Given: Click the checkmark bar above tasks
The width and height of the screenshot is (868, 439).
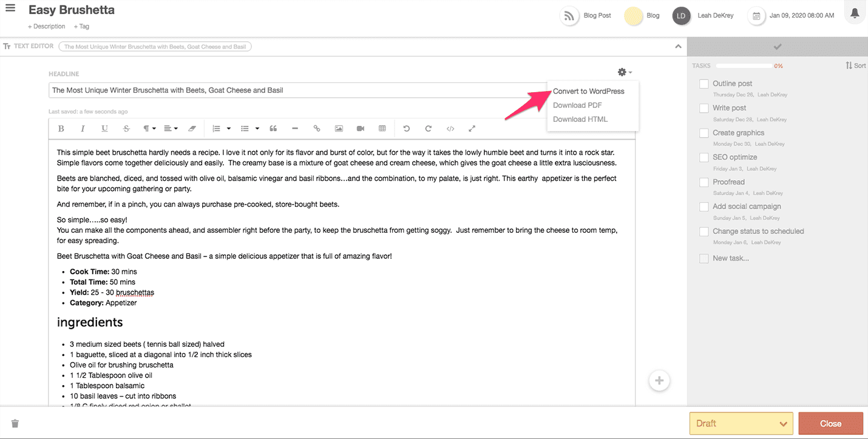Looking at the screenshot, I should (778, 47).
